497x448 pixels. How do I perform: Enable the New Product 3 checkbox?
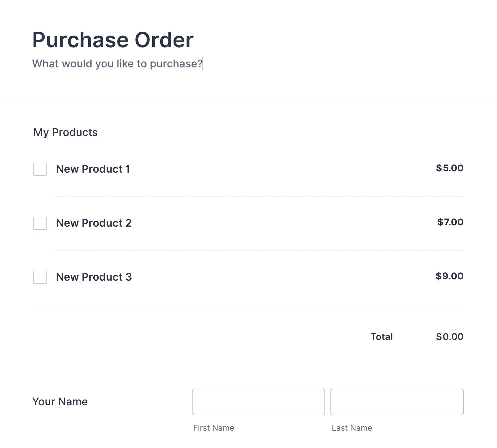(40, 277)
